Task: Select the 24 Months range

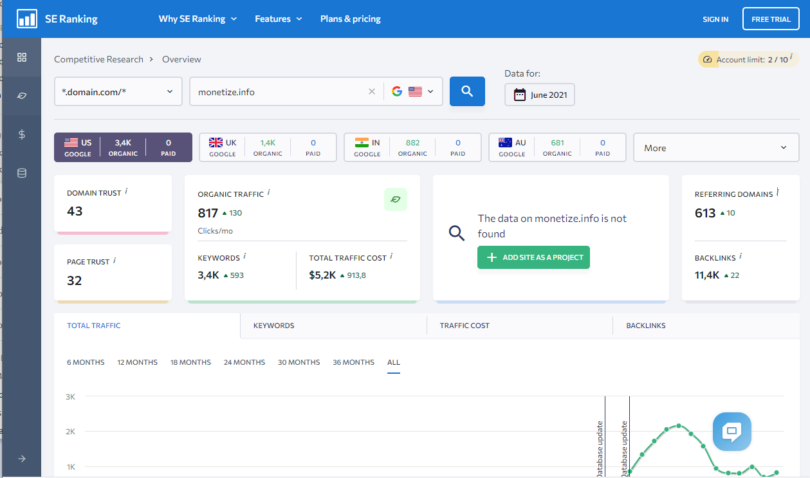Action: [x=244, y=362]
